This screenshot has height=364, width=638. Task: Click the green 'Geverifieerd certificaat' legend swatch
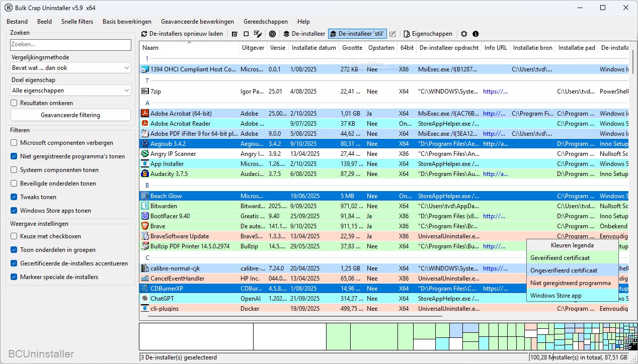coord(572,258)
